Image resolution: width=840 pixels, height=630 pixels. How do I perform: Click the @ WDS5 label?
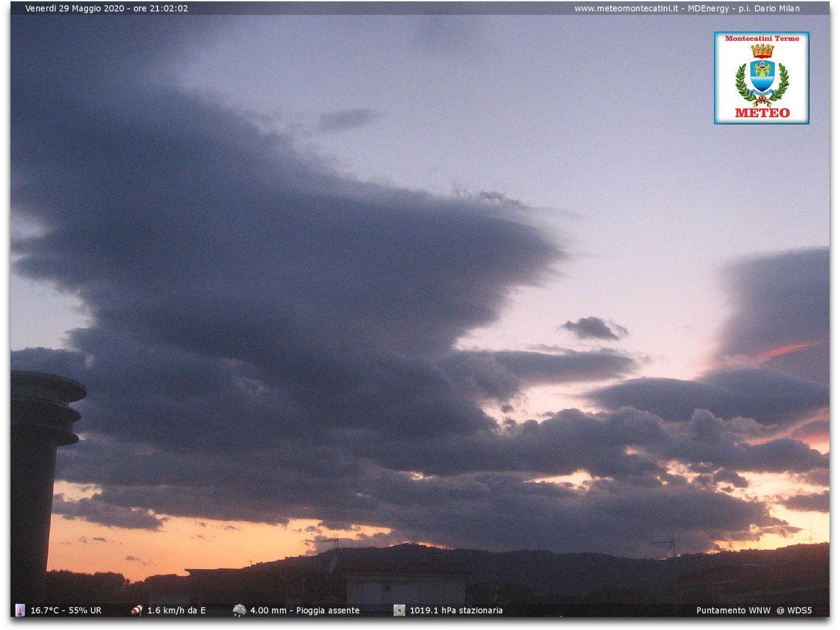pos(794,611)
